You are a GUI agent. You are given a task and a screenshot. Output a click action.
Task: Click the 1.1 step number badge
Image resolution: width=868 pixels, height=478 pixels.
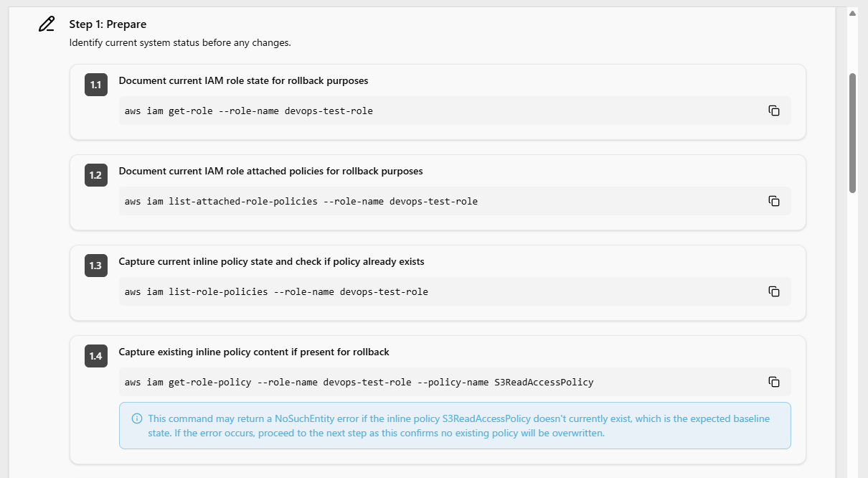(x=95, y=85)
